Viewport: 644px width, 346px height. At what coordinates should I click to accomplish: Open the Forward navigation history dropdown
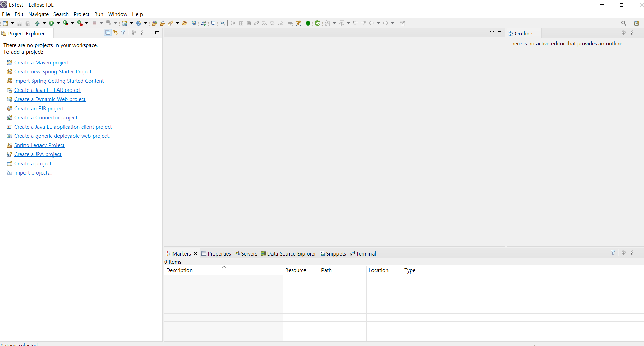click(393, 23)
